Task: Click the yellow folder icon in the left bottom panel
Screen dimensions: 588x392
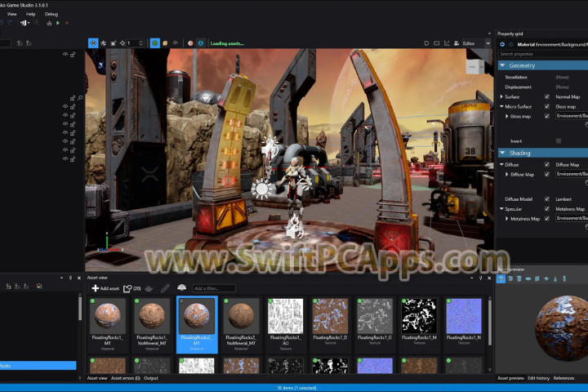Action: (39, 286)
